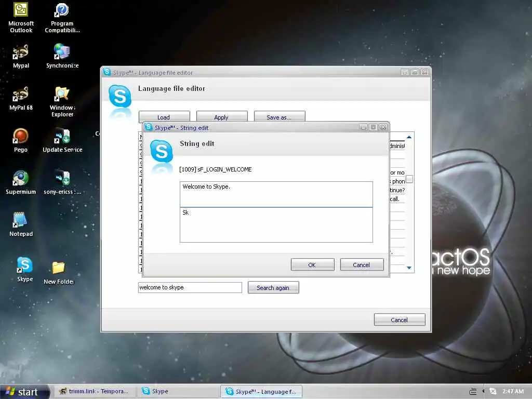Switch to Skype Language f... taskbar item

click(261, 392)
